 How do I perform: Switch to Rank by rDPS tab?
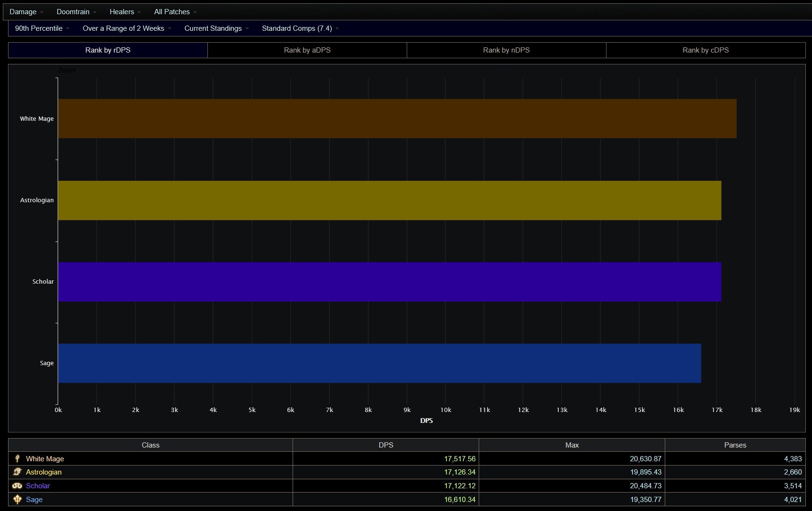click(108, 50)
